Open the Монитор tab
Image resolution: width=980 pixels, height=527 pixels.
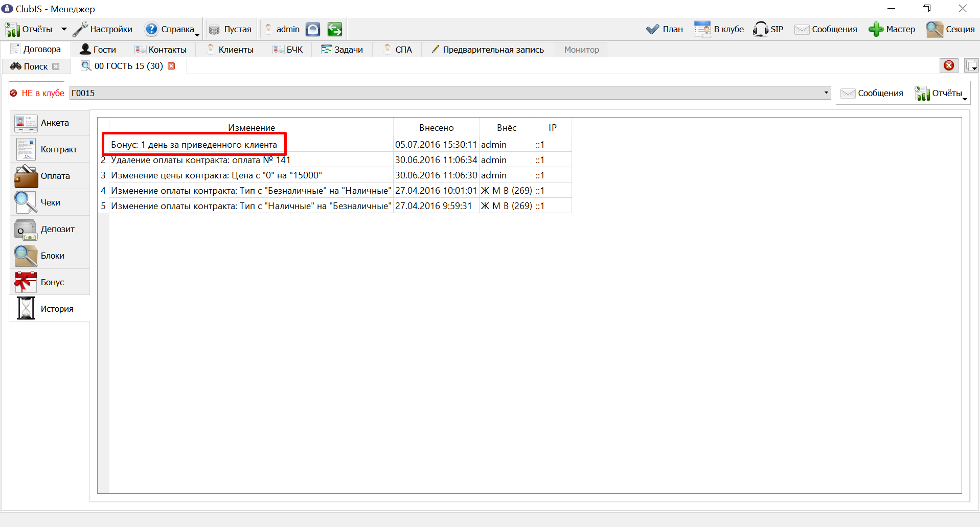click(x=581, y=50)
